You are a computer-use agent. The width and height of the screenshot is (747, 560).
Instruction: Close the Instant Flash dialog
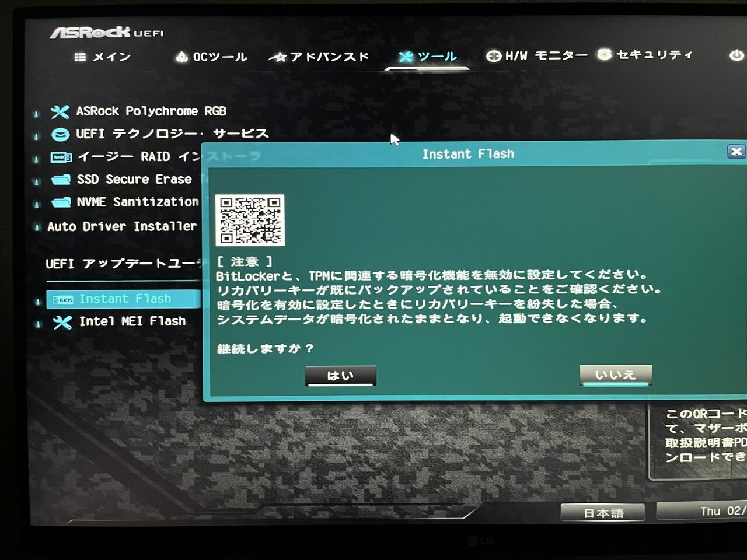736,152
